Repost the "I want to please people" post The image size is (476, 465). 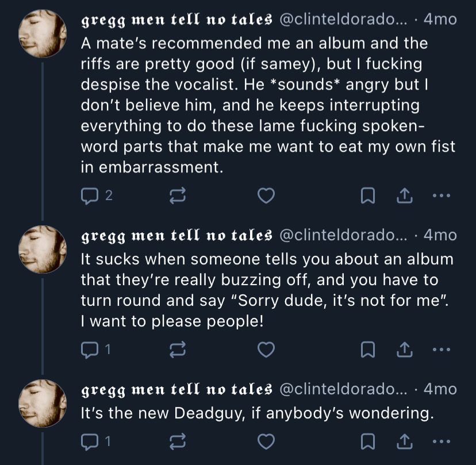tap(178, 349)
